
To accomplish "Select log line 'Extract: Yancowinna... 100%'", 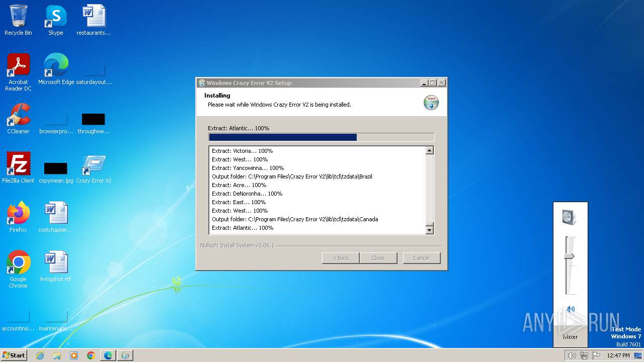I will coord(248,168).
